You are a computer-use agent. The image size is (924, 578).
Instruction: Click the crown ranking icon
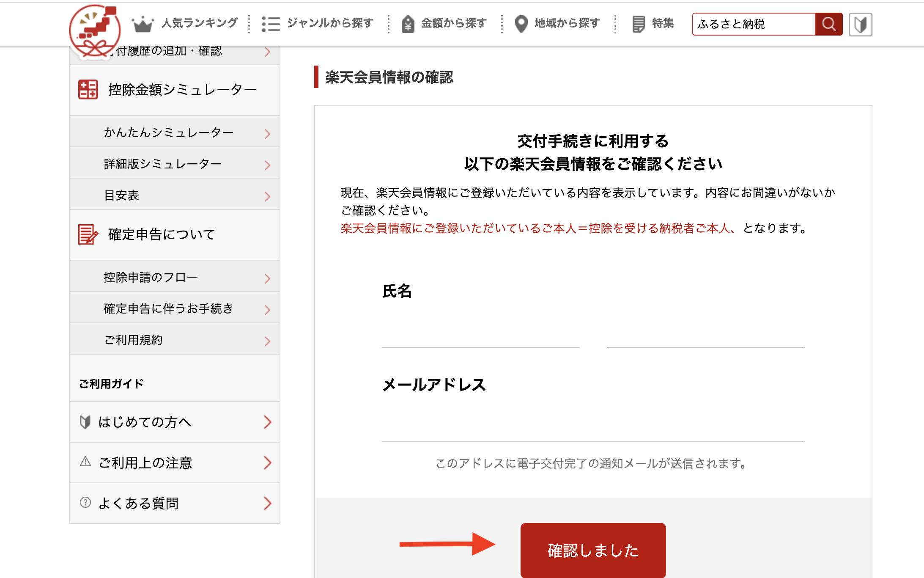[142, 24]
